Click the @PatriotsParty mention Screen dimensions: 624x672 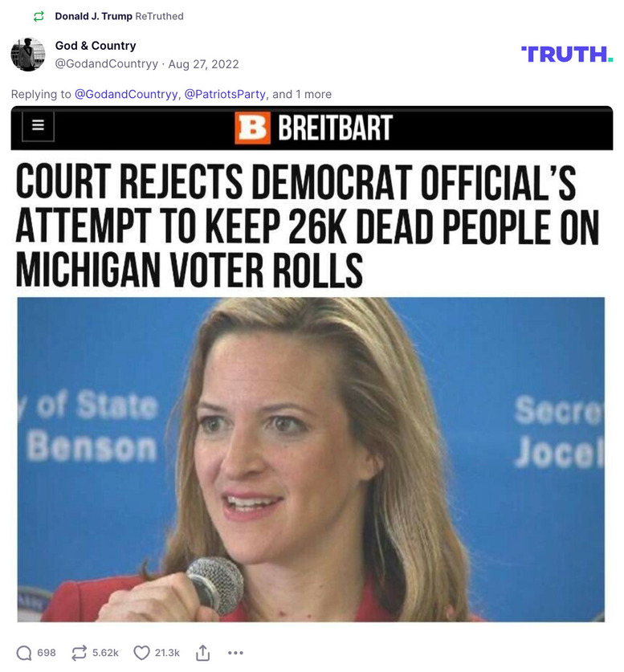click(x=225, y=94)
